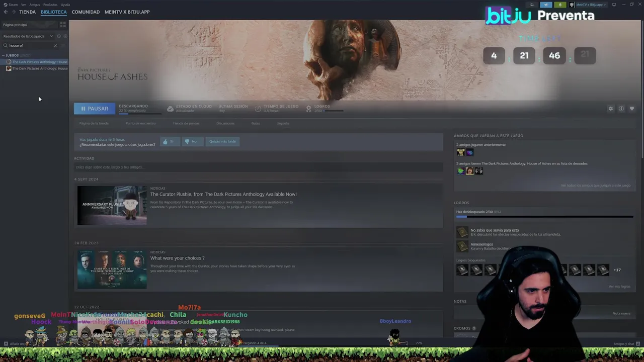Screen dimensions: 644x362
Task: Click the ready-to-play filter icon
Action: click(x=64, y=36)
